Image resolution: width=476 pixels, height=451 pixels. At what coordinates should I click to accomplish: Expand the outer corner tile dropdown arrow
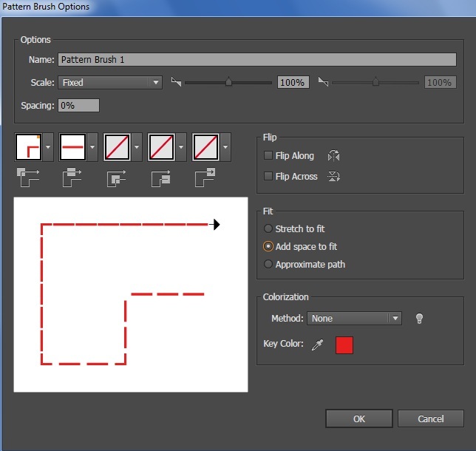(49, 147)
